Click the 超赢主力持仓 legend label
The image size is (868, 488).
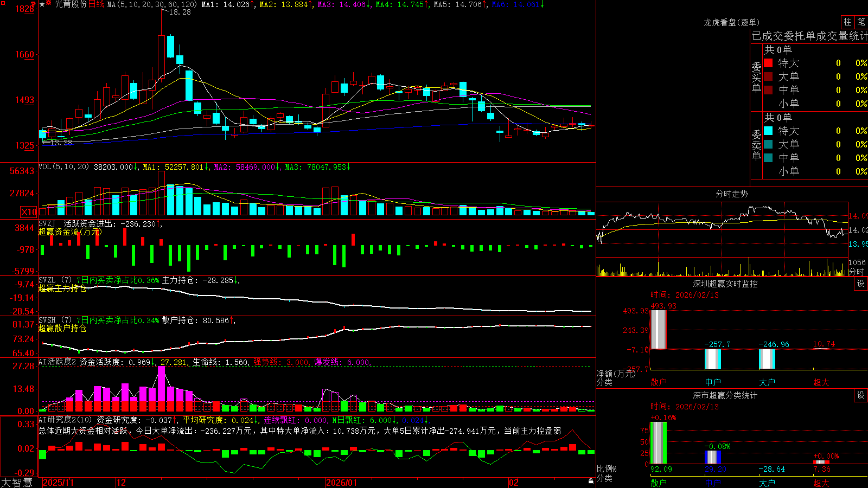point(62,288)
